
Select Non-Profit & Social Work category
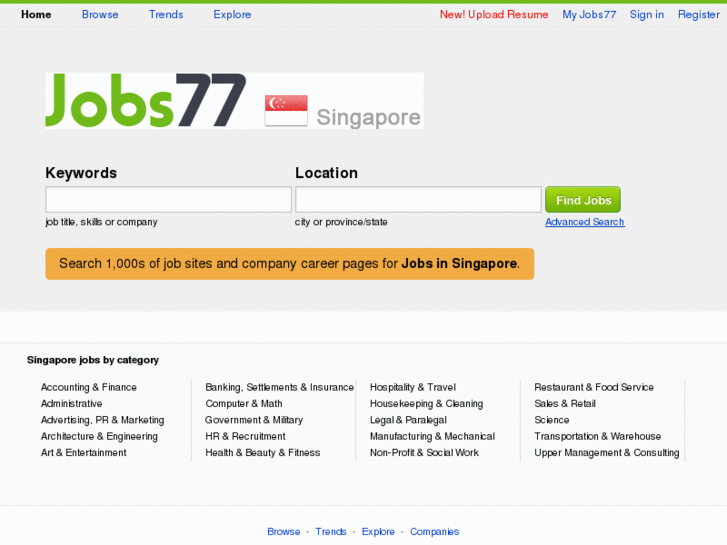[424, 452]
